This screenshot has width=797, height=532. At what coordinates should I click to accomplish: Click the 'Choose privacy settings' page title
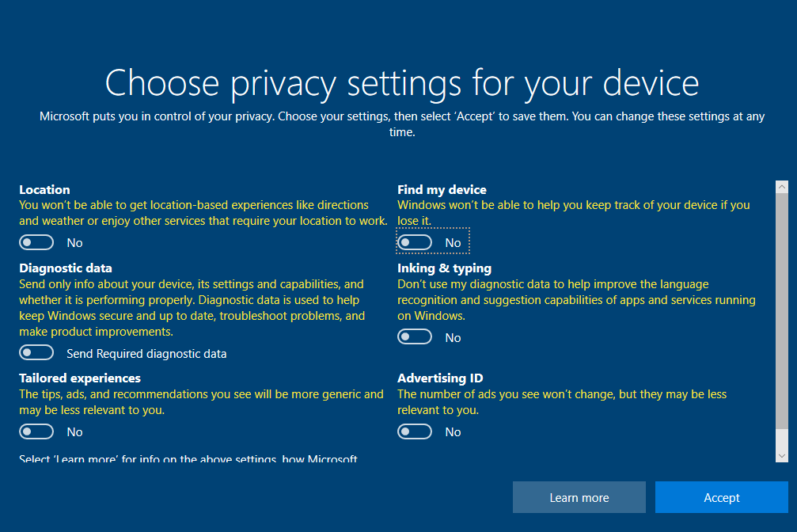click(402, 82)
